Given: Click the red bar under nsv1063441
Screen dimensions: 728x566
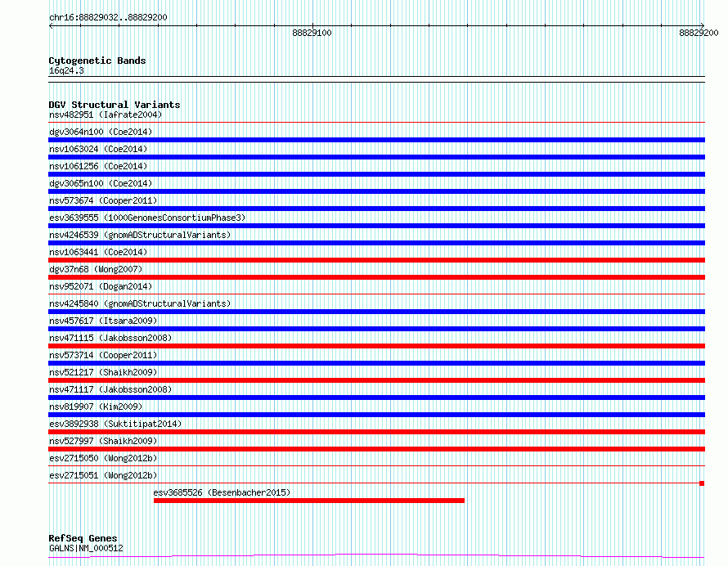Looking at the screenshot, I should (x=376, y=260).
